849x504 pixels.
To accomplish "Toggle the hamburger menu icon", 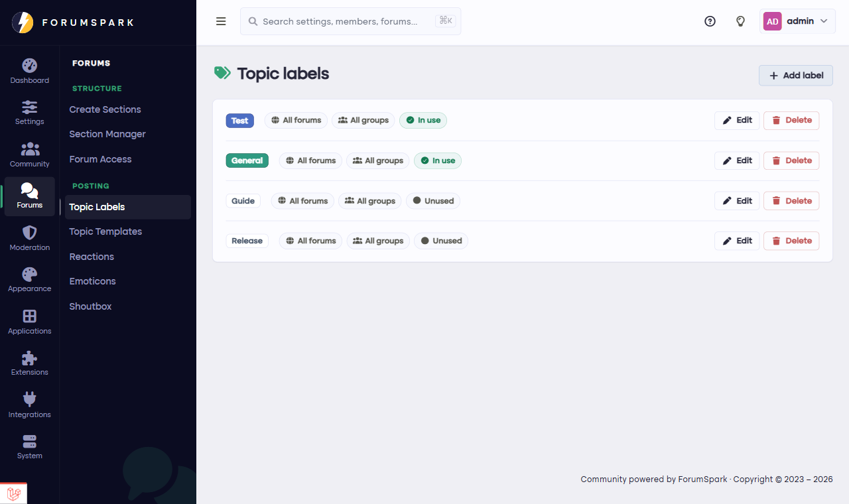I will click(221, 21).
